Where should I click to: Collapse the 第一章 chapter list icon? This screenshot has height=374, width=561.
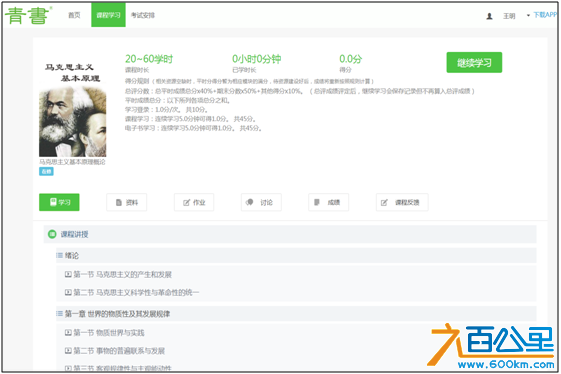point(59,314)
